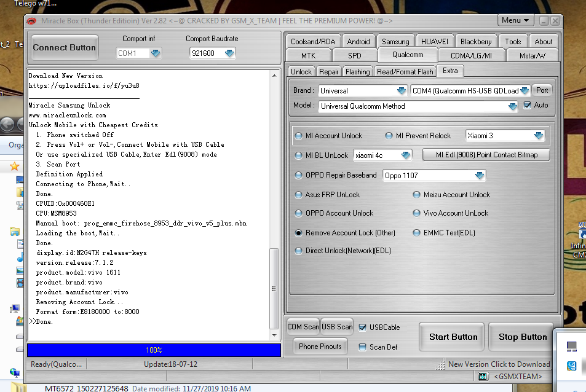Select MI BL UnLock radio option

[x=299, y=155]
